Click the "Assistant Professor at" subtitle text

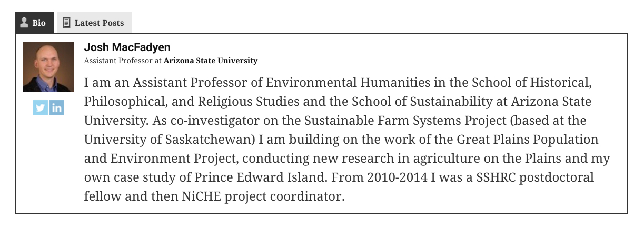point(123,61)
